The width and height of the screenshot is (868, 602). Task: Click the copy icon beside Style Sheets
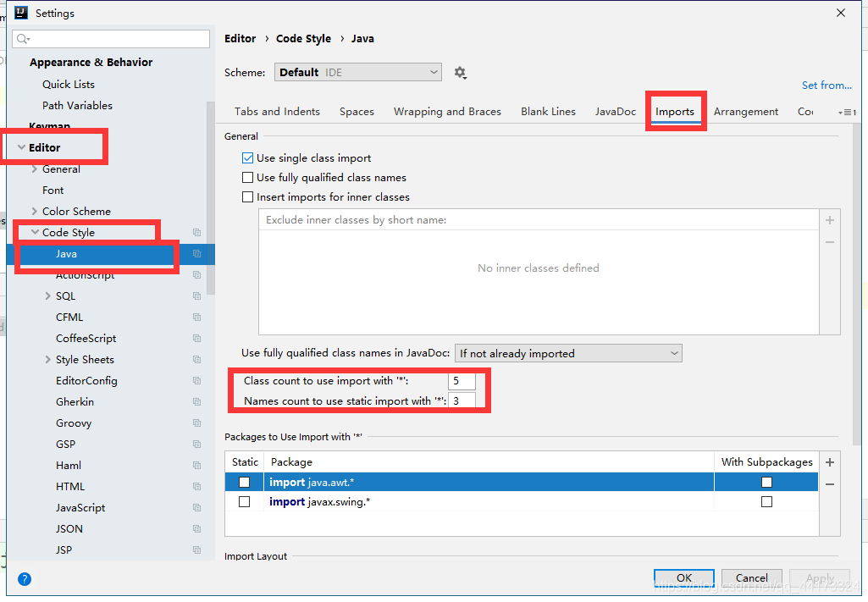(196, 360)
